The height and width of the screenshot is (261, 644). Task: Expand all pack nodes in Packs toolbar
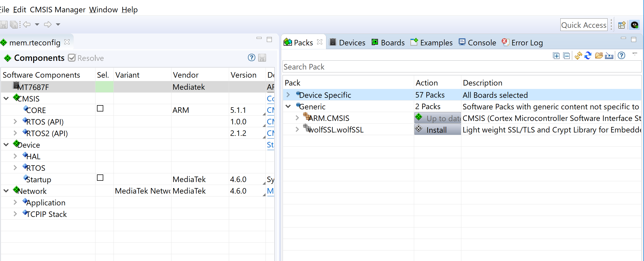[x=556, y=56]
